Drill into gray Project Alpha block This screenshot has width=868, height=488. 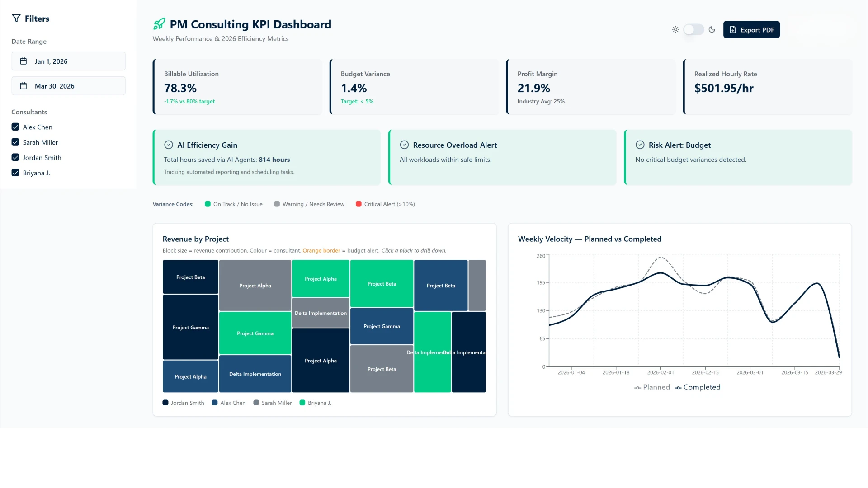click(255, 286)
